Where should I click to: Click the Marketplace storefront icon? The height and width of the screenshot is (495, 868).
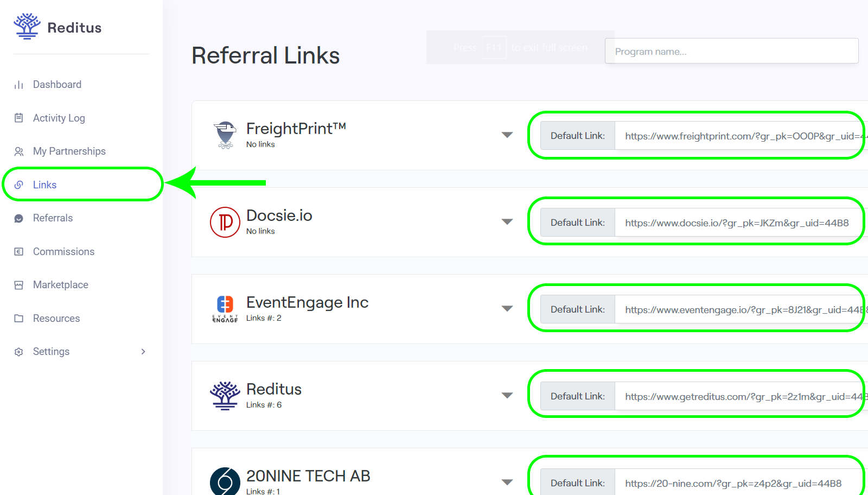point(19,285)
